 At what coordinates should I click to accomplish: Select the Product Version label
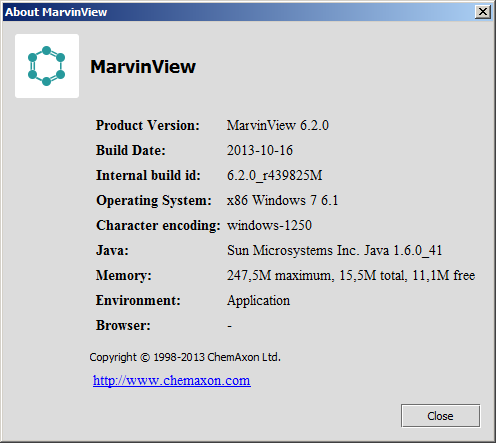(148, 126)
